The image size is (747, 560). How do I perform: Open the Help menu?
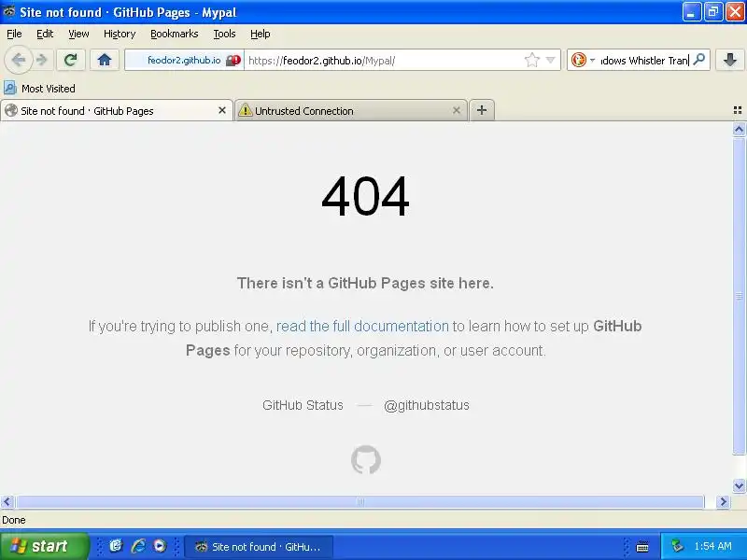tap(261, 34)
